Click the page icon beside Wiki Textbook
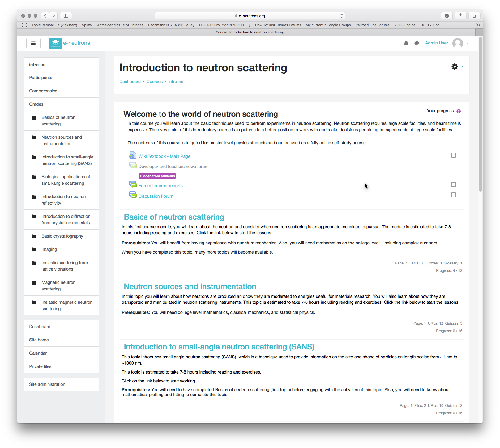 coord(133,155)
